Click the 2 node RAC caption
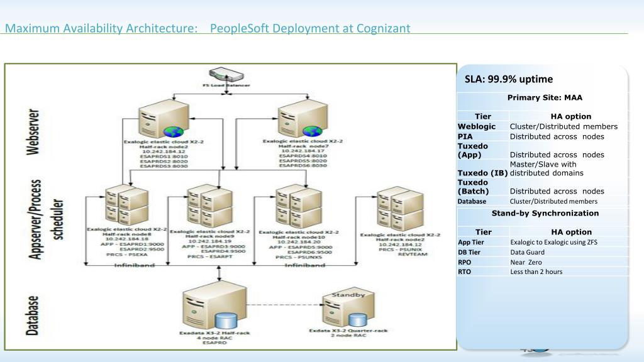This screenshot has height=362, width=644. coord(348,336)
